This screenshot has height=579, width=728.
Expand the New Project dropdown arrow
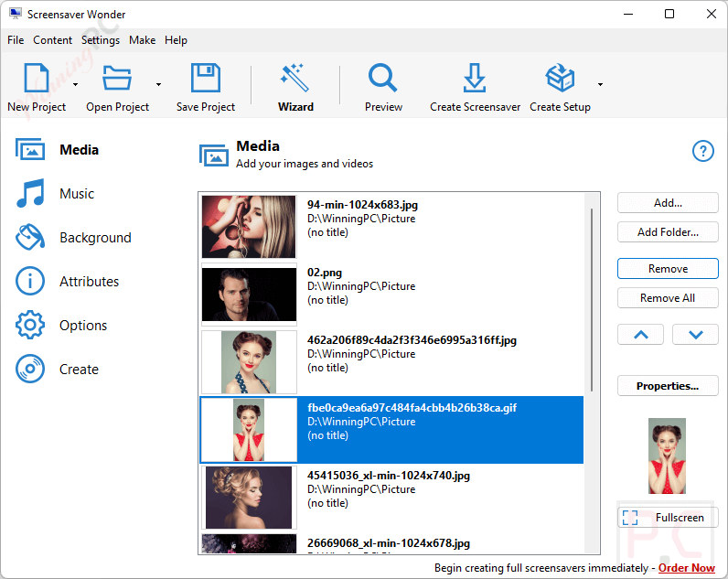[75, 84]
